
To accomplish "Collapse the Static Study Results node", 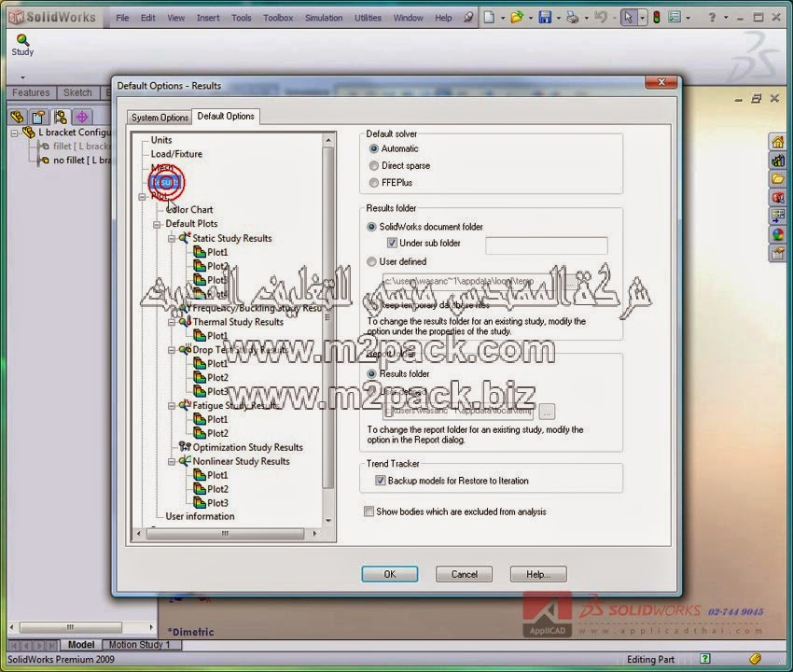I will coord(172,238).
